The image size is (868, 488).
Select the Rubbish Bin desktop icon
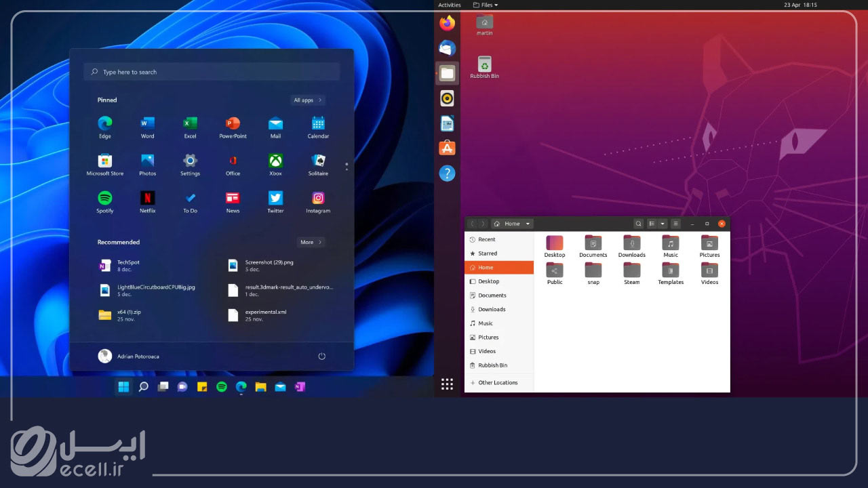pyautogui.click(x=484, y=67)
